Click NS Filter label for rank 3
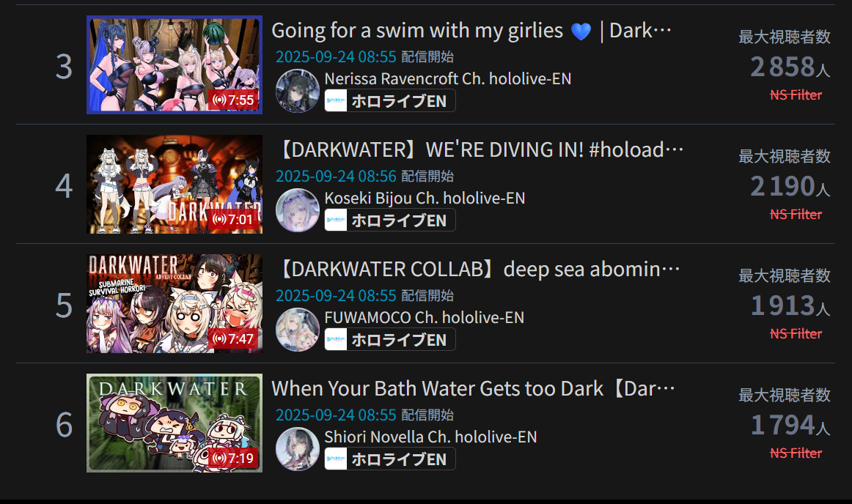 [x=796, y=95]
